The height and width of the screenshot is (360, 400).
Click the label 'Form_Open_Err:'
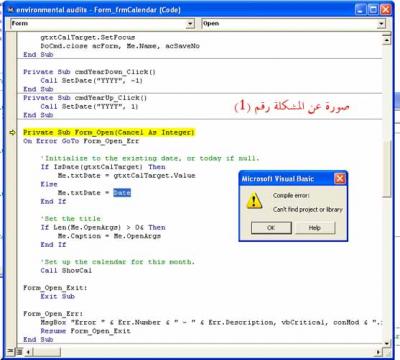53,314
